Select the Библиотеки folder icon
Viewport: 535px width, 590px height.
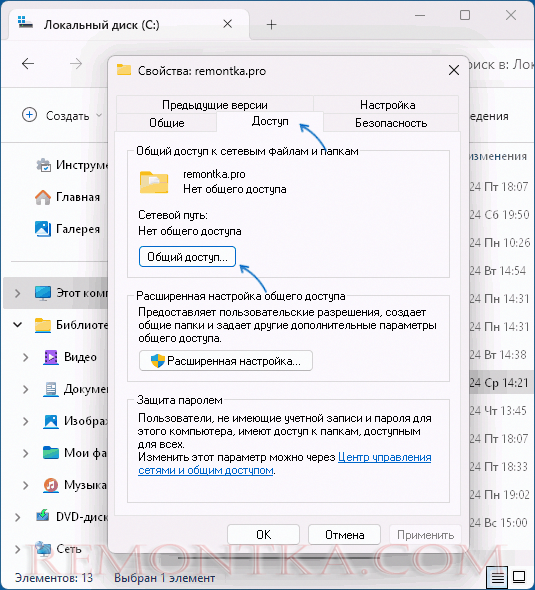click(x=43, y=325)
